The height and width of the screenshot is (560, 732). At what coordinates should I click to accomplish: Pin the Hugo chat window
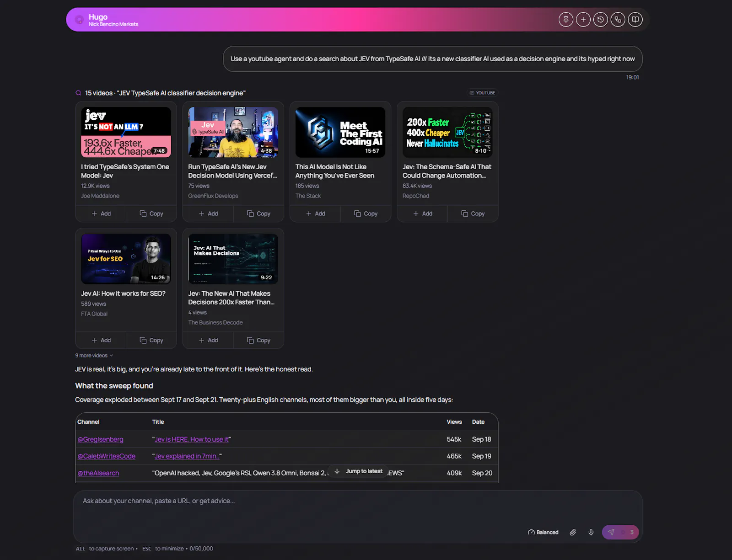click(x=566, y=20)
